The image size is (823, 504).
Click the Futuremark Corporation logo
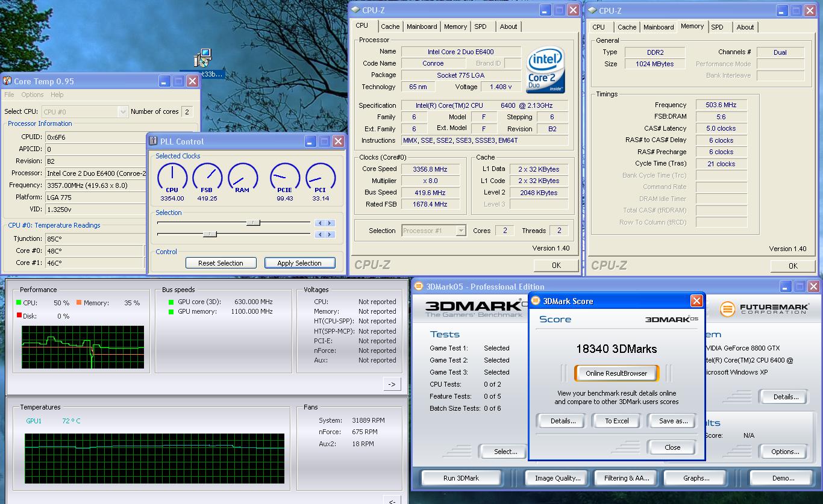[765, 309]
